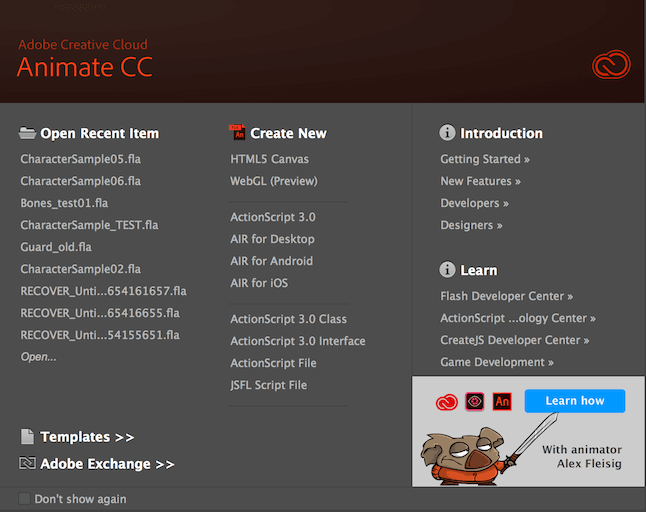Viewport: 646px width, 512px height.
Task: Click the Learn heading text
Action: coord(479,270)
